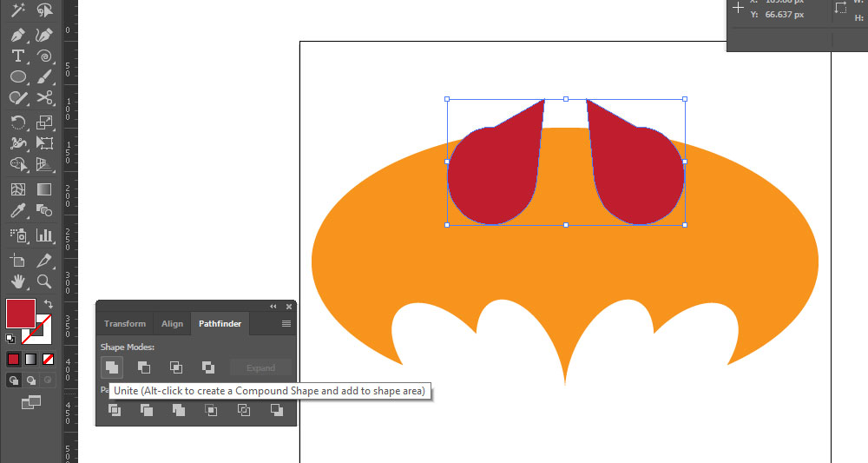Screen dimensions: 868x463
Task: Select the Slice tool
Action: 44,261
